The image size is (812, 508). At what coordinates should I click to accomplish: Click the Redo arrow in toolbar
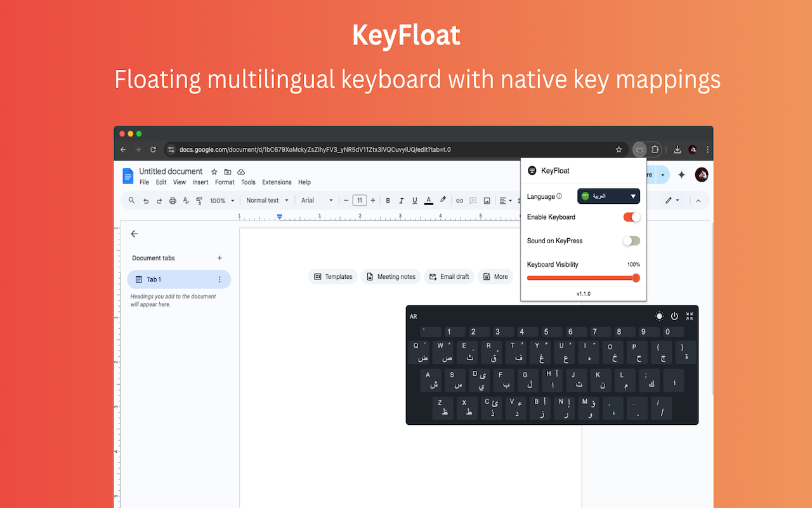click(x=159, y=201)
